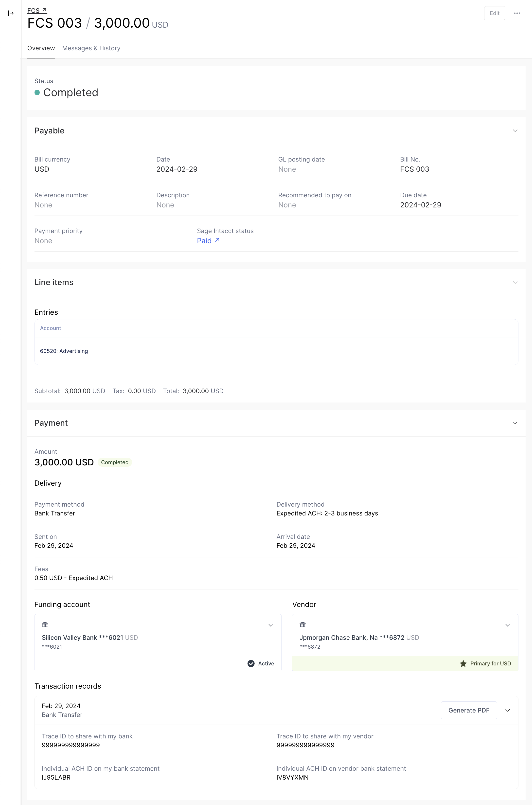Expand the Silicon Valley Bank funding account chevron

tap(271, 625)
